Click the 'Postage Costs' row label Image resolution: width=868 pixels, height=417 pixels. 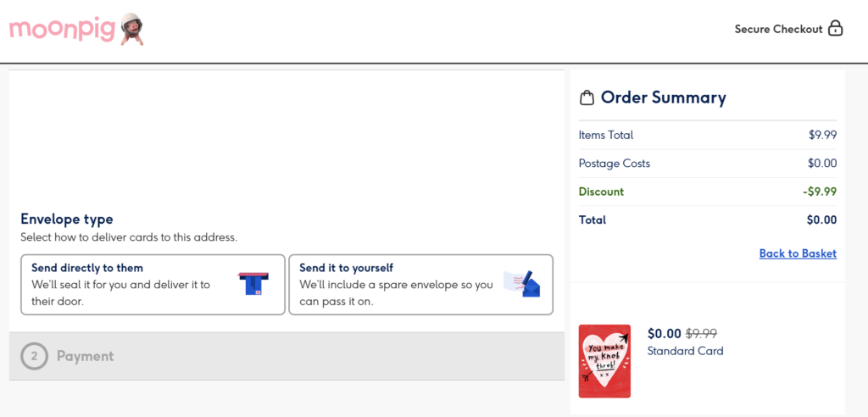(x=615, y=164)
